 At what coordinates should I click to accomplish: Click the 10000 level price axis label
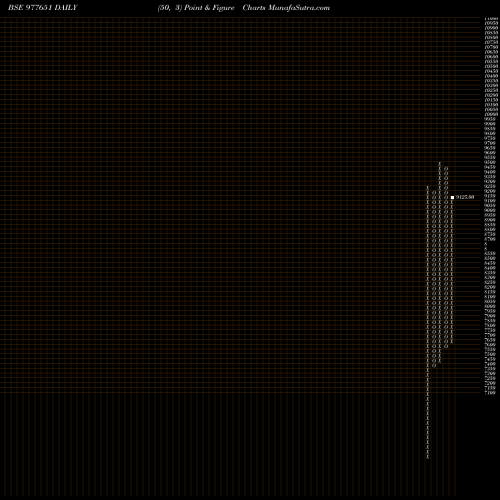click(491, 114)
